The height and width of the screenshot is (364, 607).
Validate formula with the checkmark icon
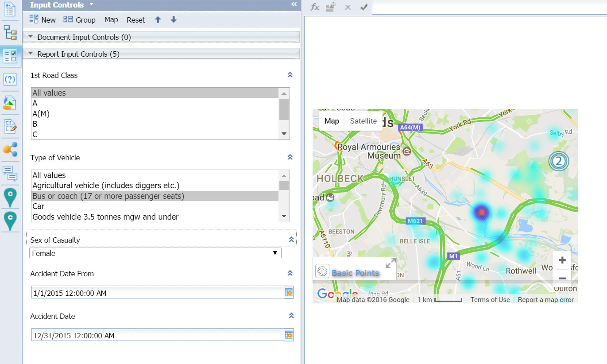364,7
